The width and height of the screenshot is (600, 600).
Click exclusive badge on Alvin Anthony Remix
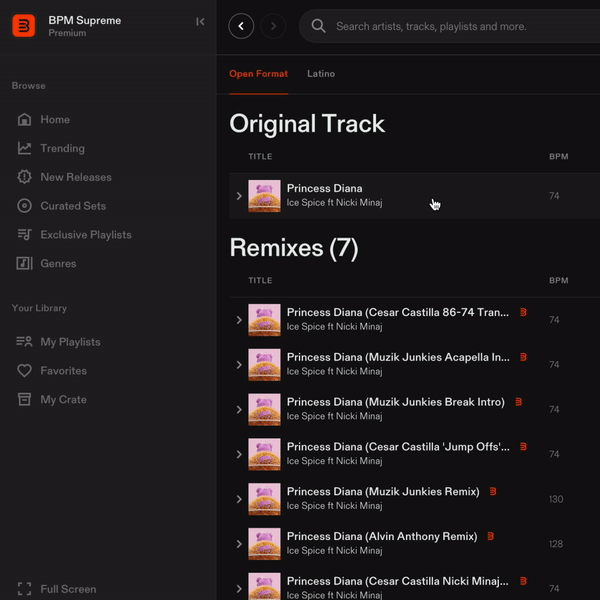click(491, 536)
